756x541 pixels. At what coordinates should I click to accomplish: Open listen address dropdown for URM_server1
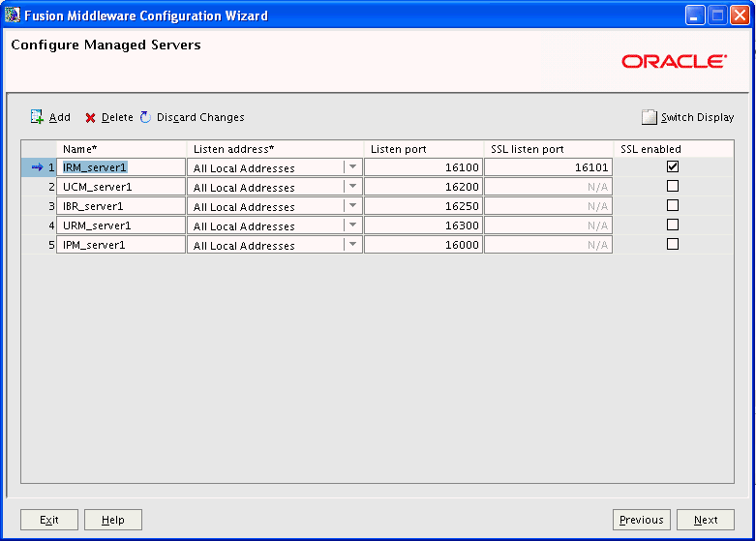(x=353, y=225)
